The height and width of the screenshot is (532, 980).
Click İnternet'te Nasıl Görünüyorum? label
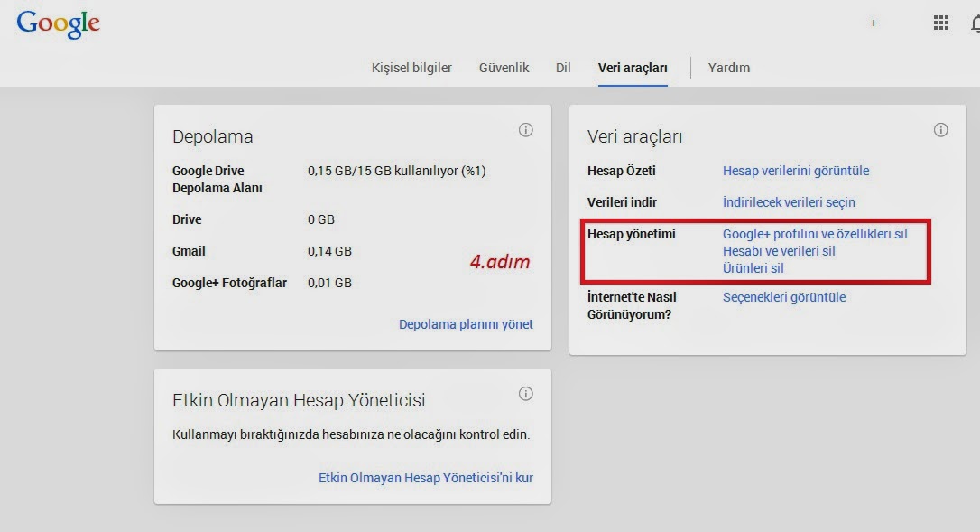pos(632,305)
